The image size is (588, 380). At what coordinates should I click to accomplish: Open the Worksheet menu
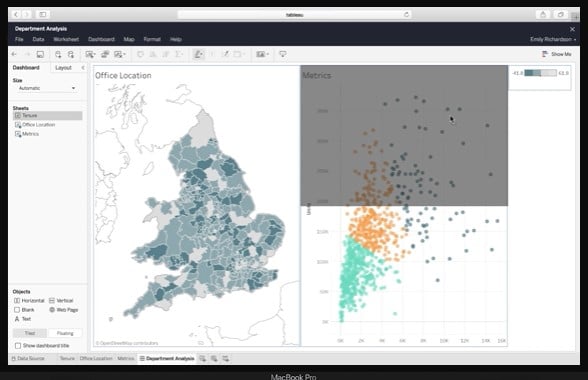point(66,39)
